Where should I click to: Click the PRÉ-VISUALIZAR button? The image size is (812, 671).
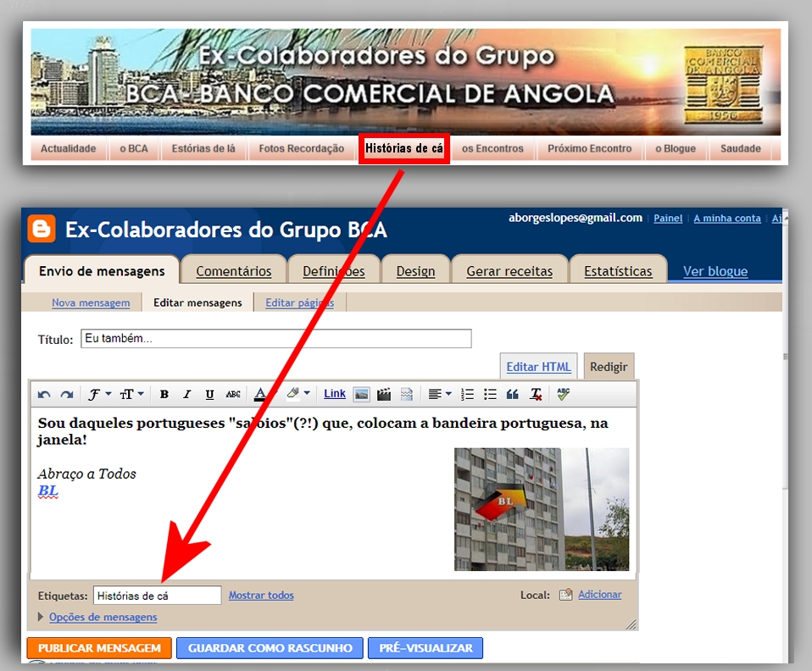(425, 648)
